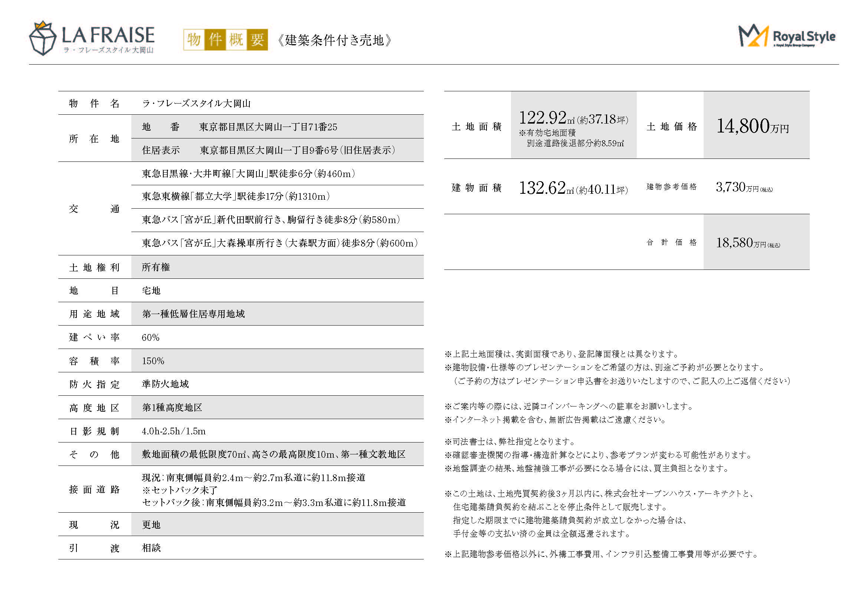The image size is (868, 614).
Task: Click the La Fraise strawberry logo icon
Action: click(x=43, y=39)
